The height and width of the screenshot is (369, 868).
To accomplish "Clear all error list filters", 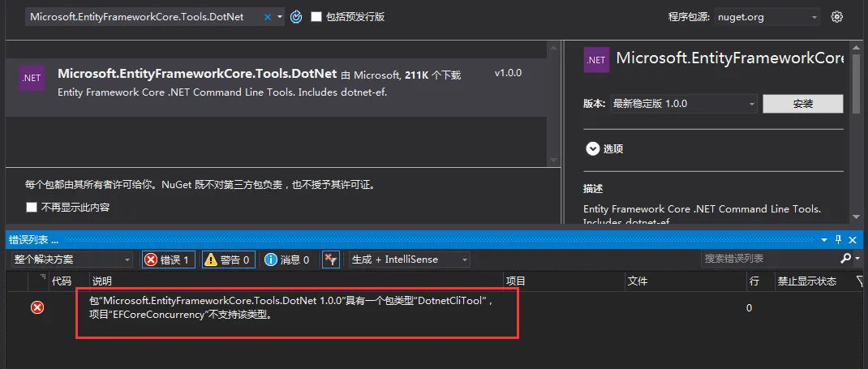I will [x=330, y=260].
